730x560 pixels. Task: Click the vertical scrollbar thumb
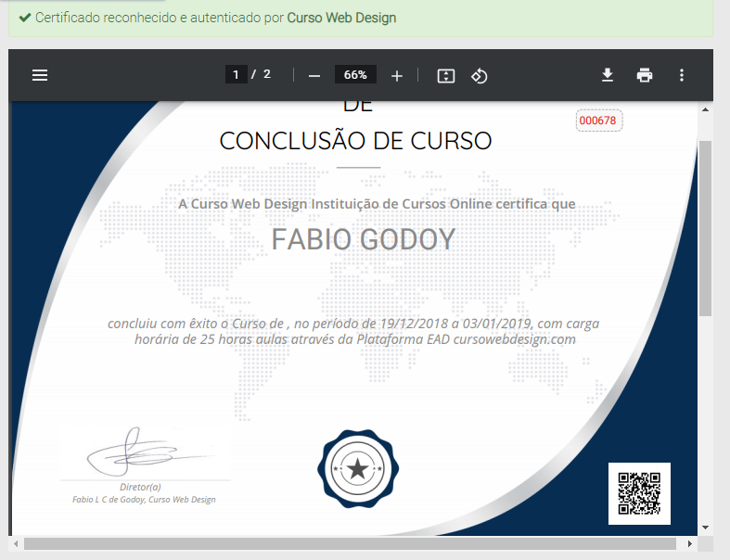pos(705,228)
